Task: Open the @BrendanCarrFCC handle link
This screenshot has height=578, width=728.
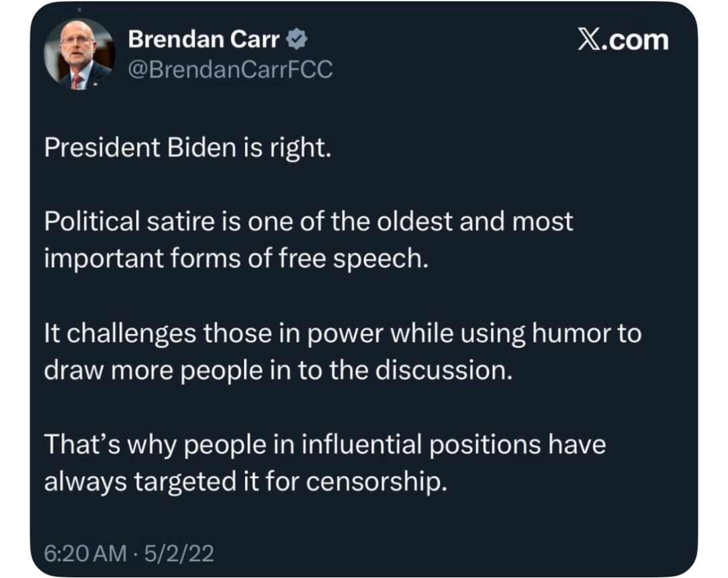Action: [230, 69]
